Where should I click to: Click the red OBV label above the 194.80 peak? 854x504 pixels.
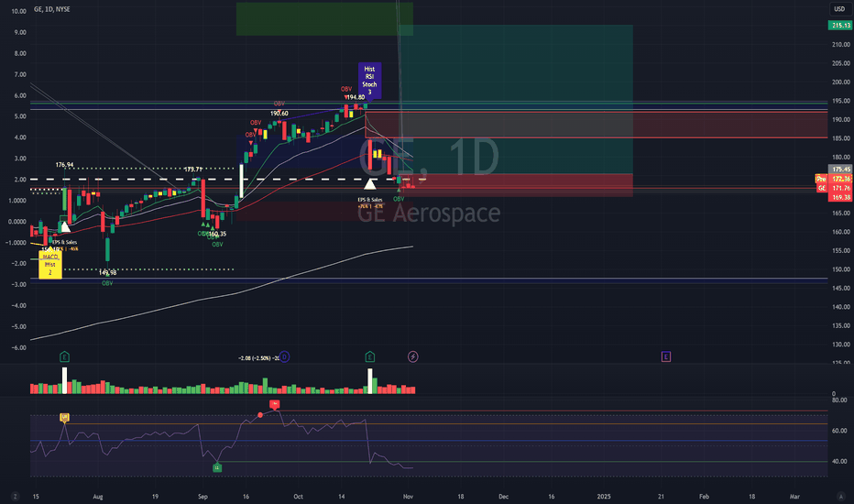(x=345, y=89)
